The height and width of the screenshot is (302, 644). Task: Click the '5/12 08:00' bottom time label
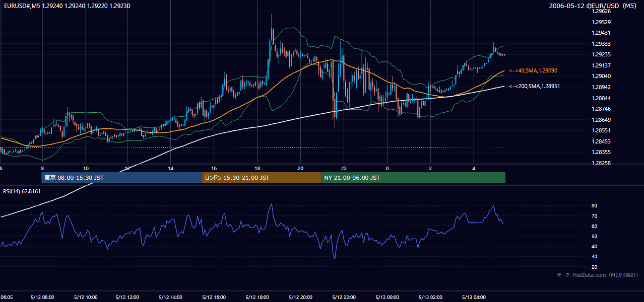[43, 297]
